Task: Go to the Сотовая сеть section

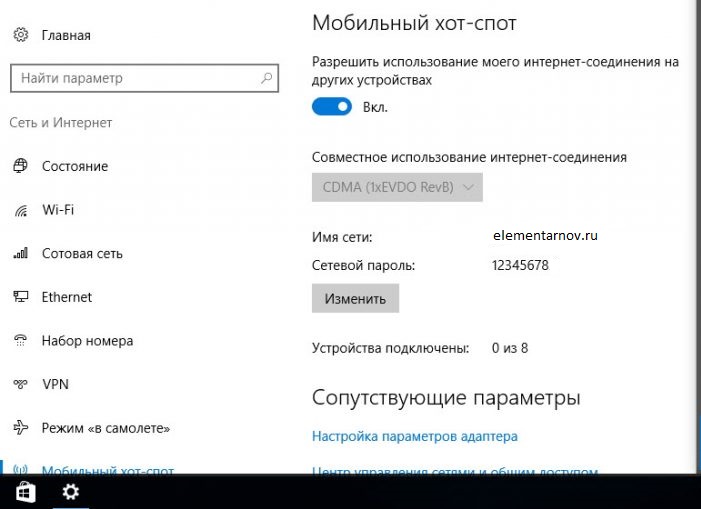Action: pyautogui.click(x=82, y=254)
